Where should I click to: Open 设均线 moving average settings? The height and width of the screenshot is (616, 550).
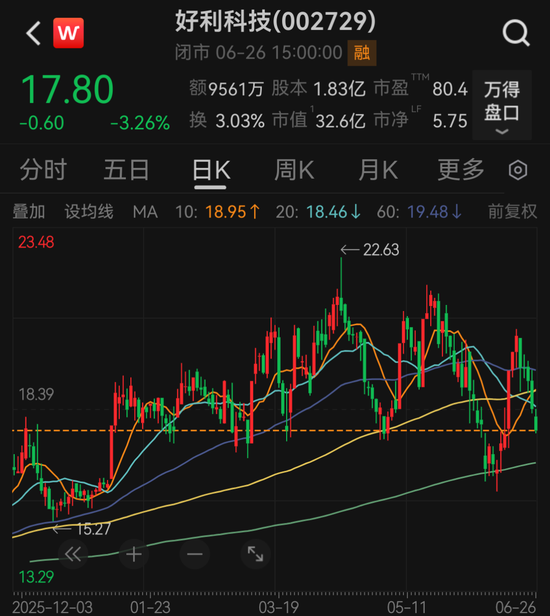point(89,212)
